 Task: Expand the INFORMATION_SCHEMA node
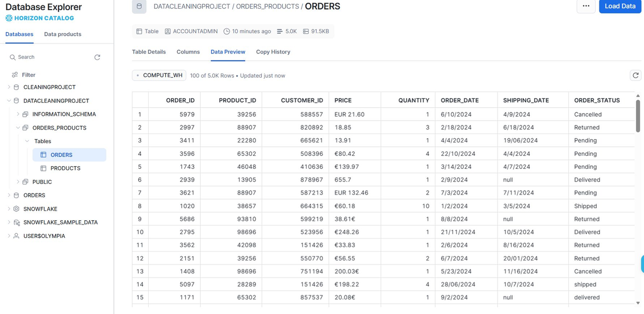click(18, 114)
